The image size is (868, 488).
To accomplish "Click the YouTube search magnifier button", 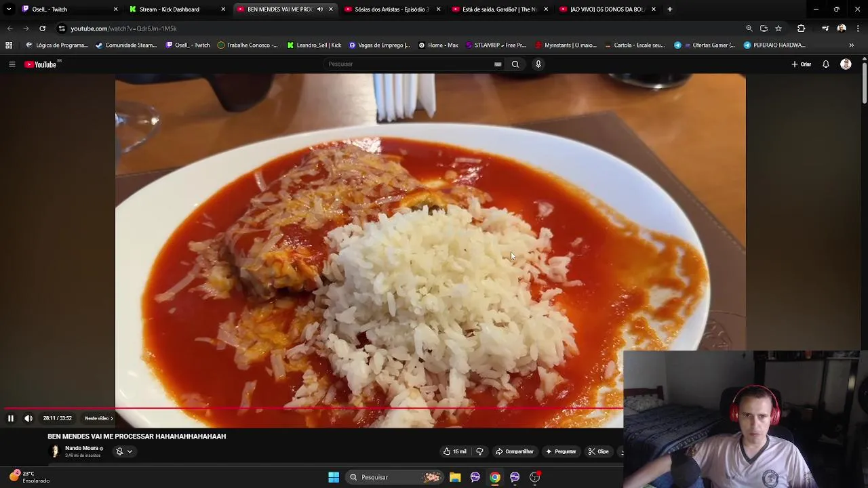I will 515,64.
